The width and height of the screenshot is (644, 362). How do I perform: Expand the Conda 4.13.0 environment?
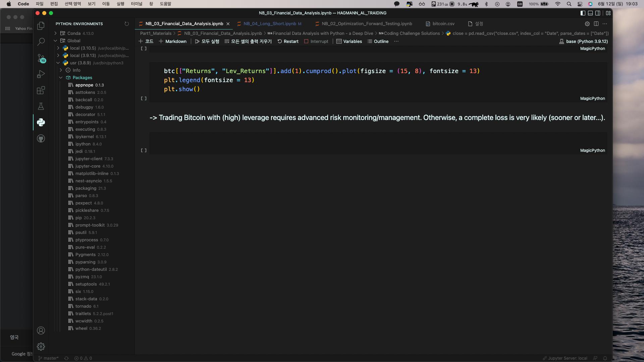click(55, 33)
